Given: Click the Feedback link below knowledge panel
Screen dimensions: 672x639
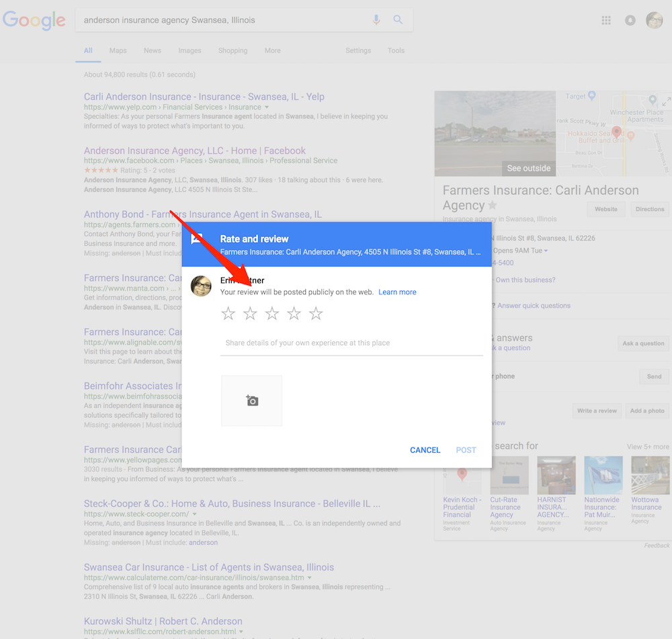Looking at the screenshot, I should point(657,545).
